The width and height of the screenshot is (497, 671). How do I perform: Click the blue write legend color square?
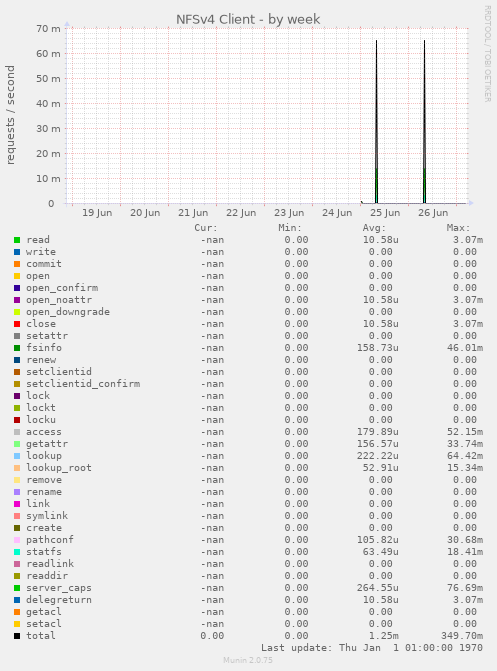(x=17, y=252)
